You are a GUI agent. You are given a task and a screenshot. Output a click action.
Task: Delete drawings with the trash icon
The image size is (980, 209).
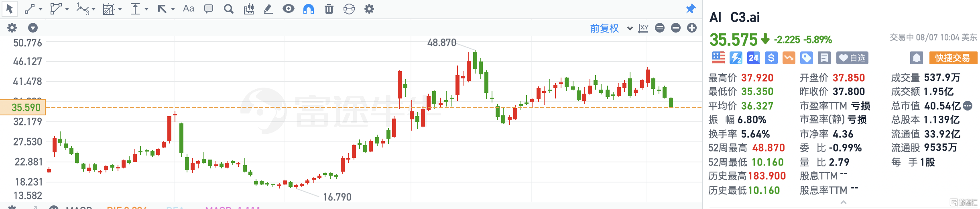[329, 9]
